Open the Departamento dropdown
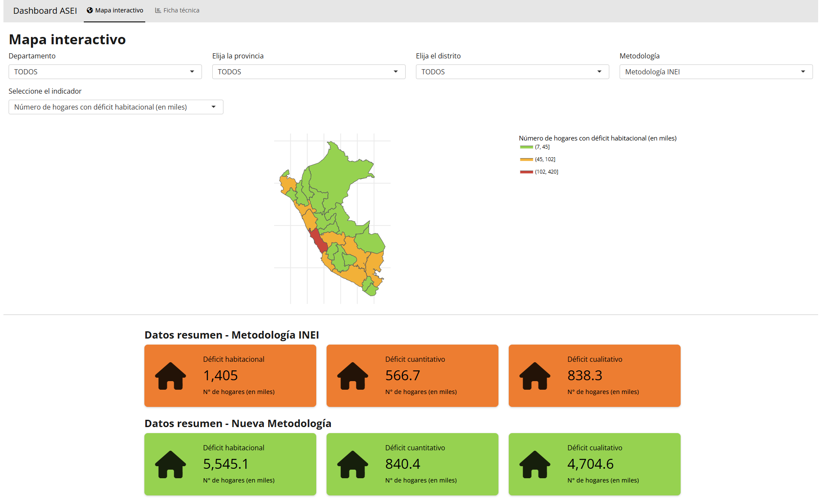This screenshot has height=504, width=822. (x=105, y=71)
